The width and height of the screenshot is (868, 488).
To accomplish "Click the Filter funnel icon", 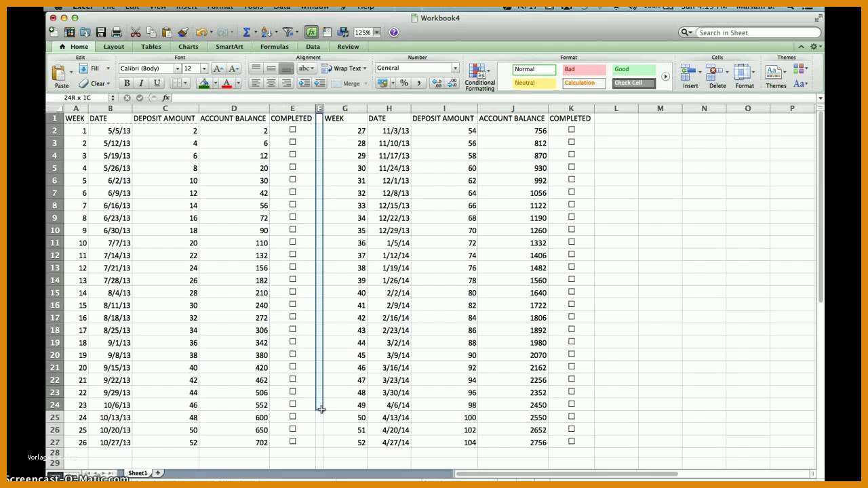I will tap(288, 32).
